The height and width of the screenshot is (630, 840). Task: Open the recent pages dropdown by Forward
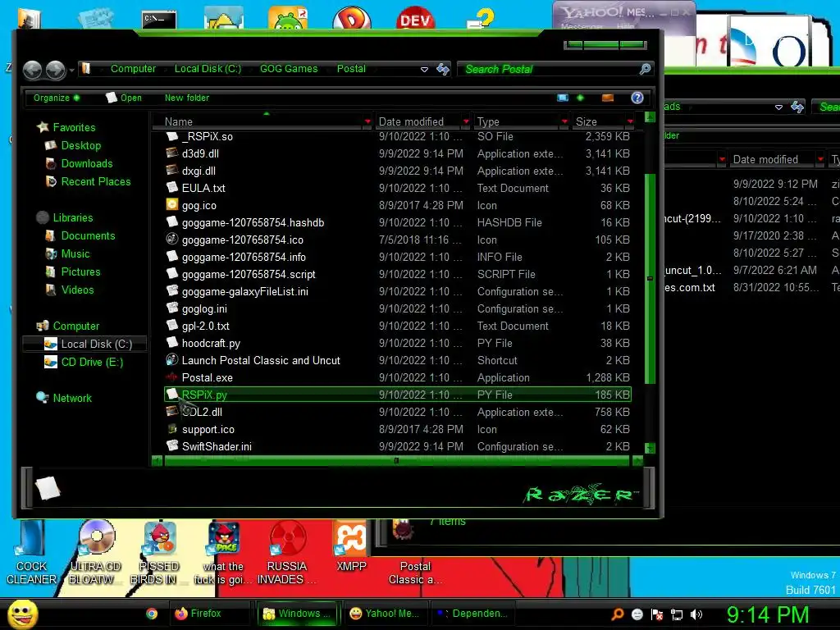pyautogui.click(x=71, y=71)
